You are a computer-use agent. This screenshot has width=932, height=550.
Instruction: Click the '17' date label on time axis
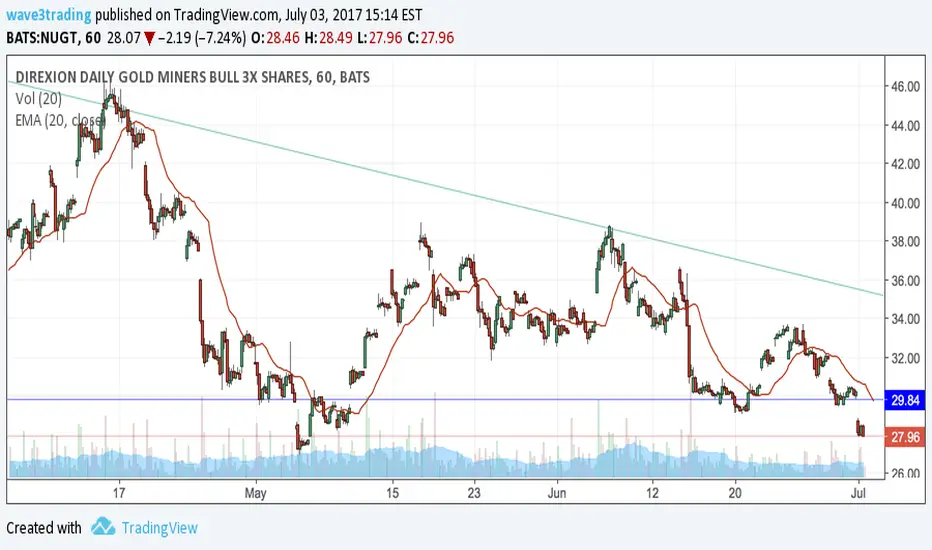(119, 493)
